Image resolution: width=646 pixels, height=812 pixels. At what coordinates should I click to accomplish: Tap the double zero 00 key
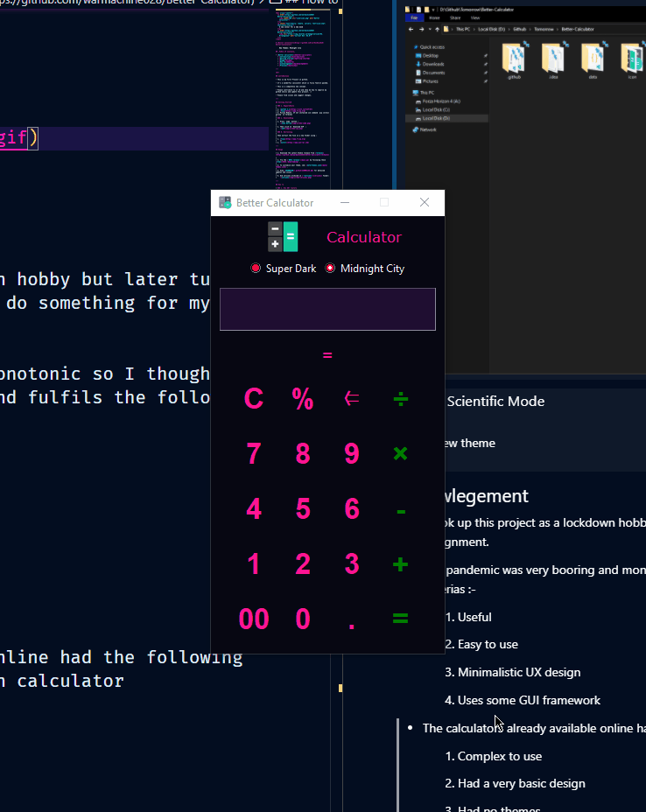coord(254,619)
